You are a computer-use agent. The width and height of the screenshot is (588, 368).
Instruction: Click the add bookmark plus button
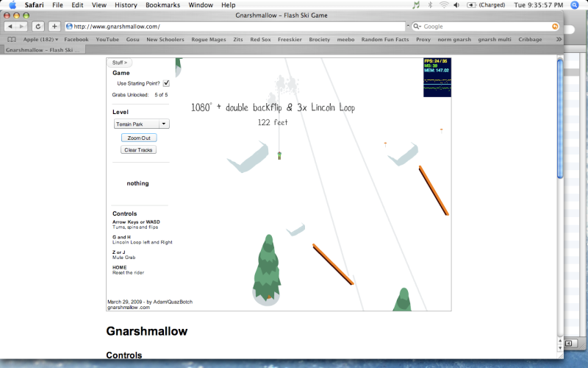pyautogui.click(x=54, y=26)
